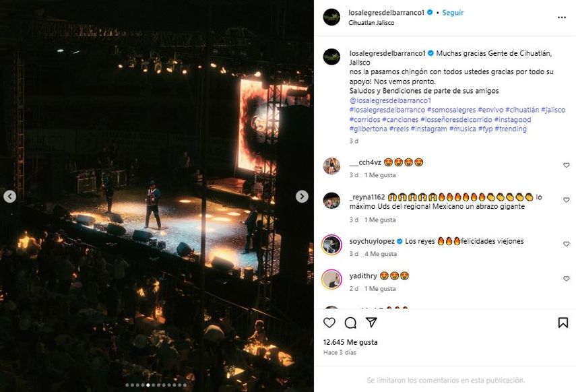
Task: Like the comment by ___cch4vz
Action: (566, 165)
